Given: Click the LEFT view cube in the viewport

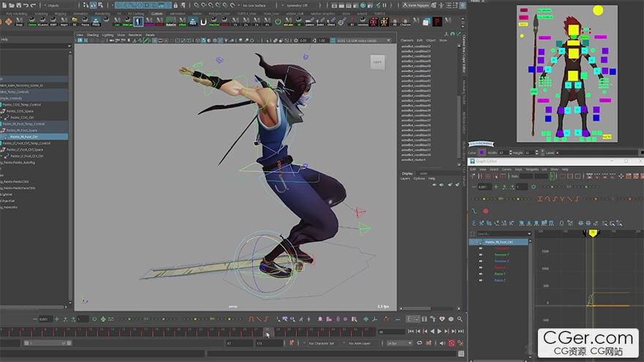Looking at the screenshot, I should [x=378, y=62].
